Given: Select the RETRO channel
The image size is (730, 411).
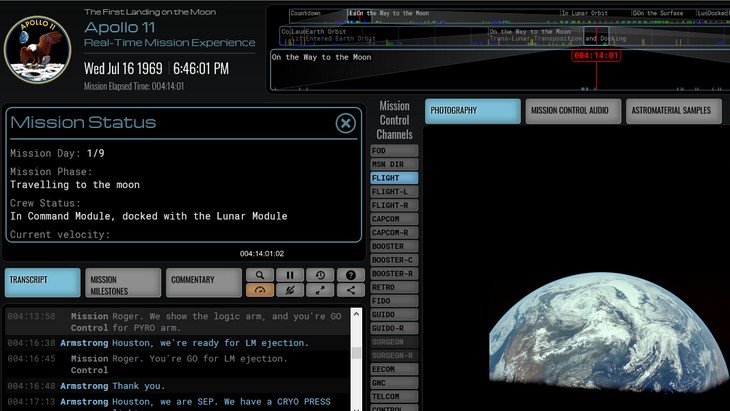Looking at the screenshot, I should point(394,287).
